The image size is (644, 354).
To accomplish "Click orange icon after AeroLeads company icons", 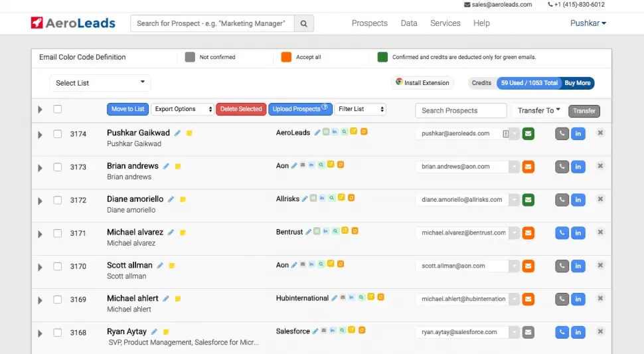I will 364,132.
